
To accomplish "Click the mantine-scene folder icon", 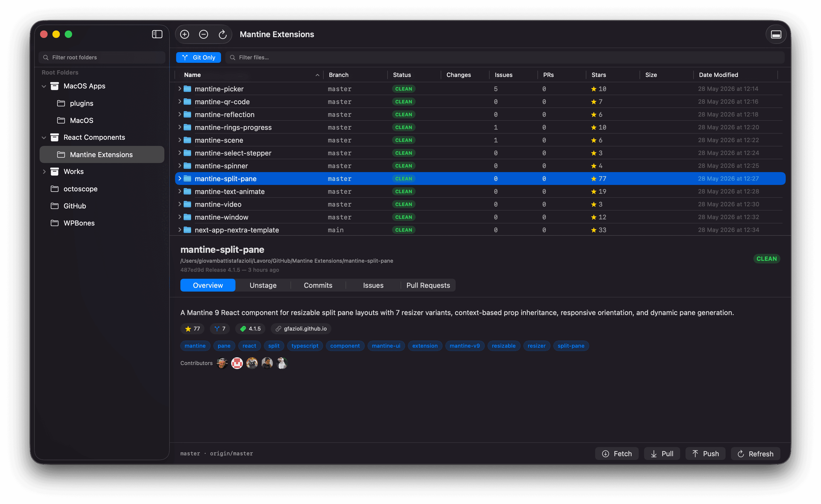I will coord(188,140).
